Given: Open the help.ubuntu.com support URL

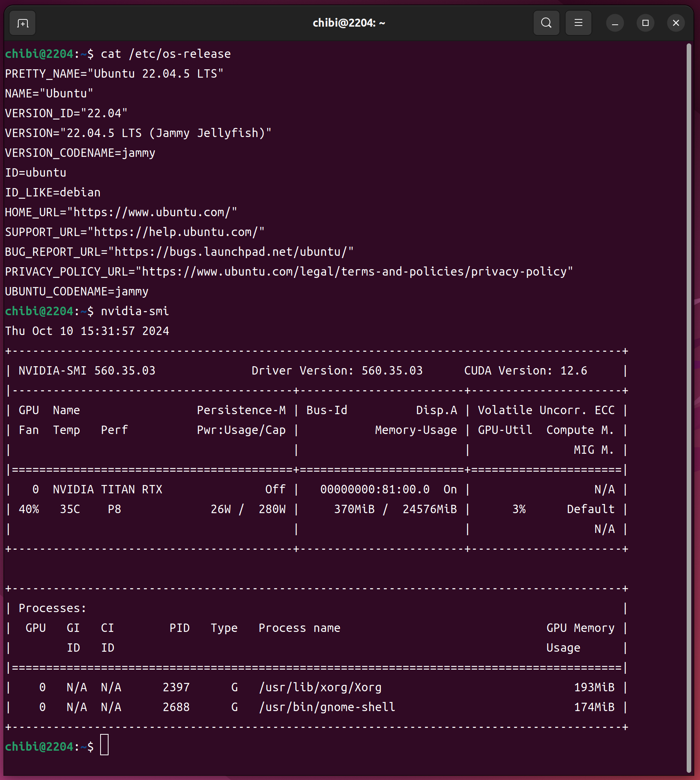Looking at the screenshot, I should (176, 232).
